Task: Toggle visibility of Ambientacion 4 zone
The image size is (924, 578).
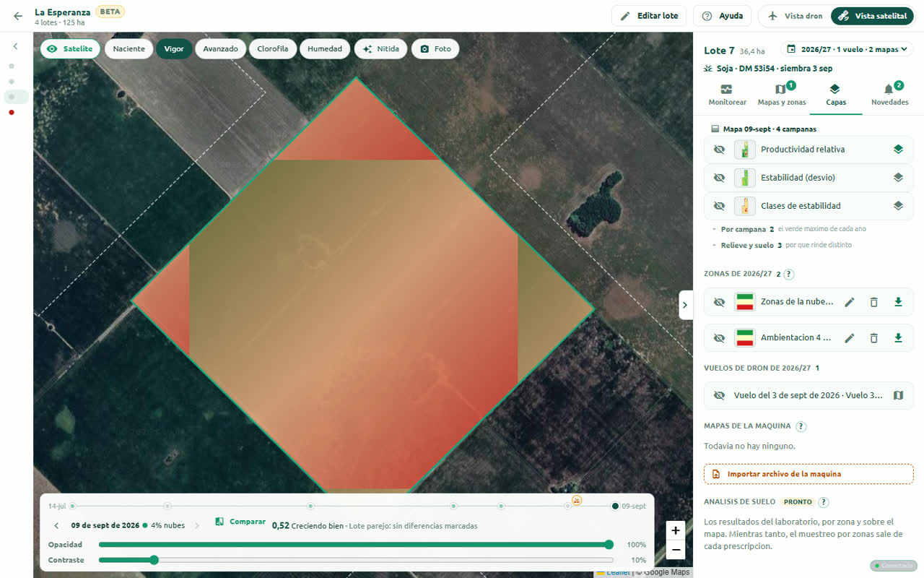Action: [719, 338]
